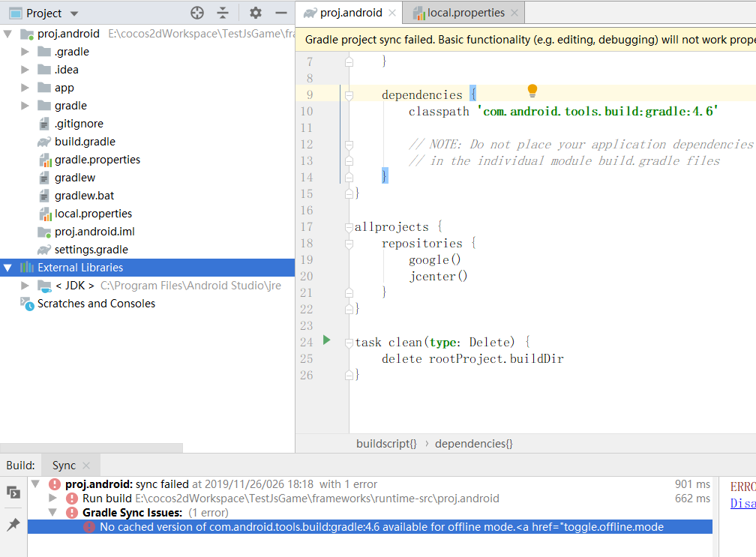Open the Sync tab in Build panel
Screen dimensions: 756x557
[64, 466]
